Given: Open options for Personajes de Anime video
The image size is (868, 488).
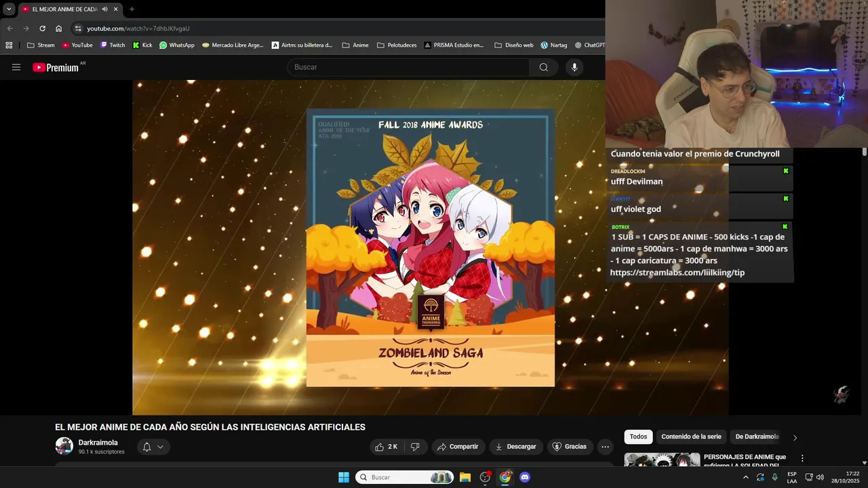Looking at the screenshot, I should click(802, 458).
